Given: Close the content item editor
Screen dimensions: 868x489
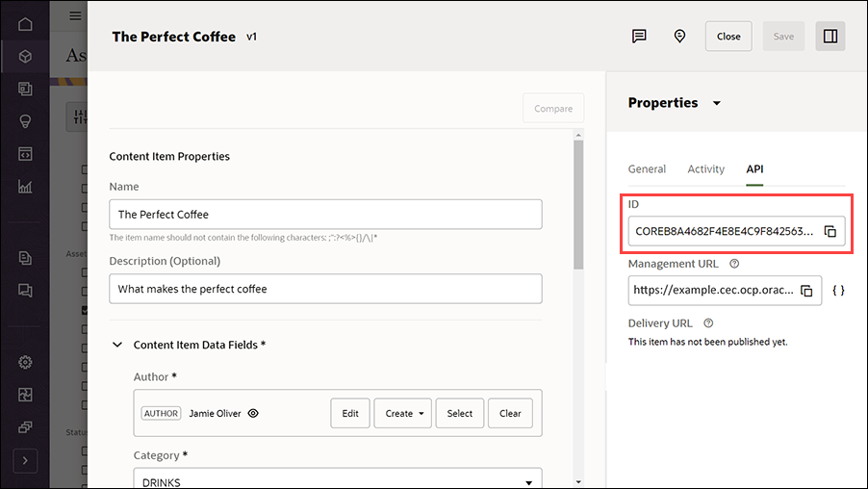Looking at the screenshot, I should (x=728, y=37).
